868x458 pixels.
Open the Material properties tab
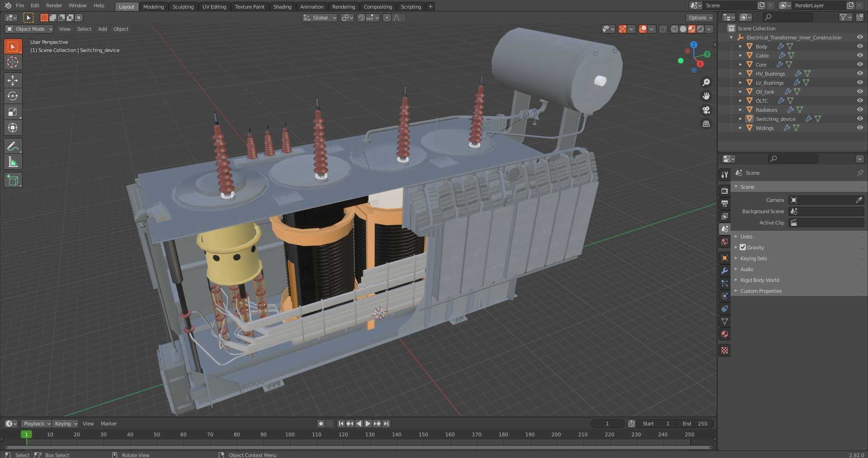(725, 334)
